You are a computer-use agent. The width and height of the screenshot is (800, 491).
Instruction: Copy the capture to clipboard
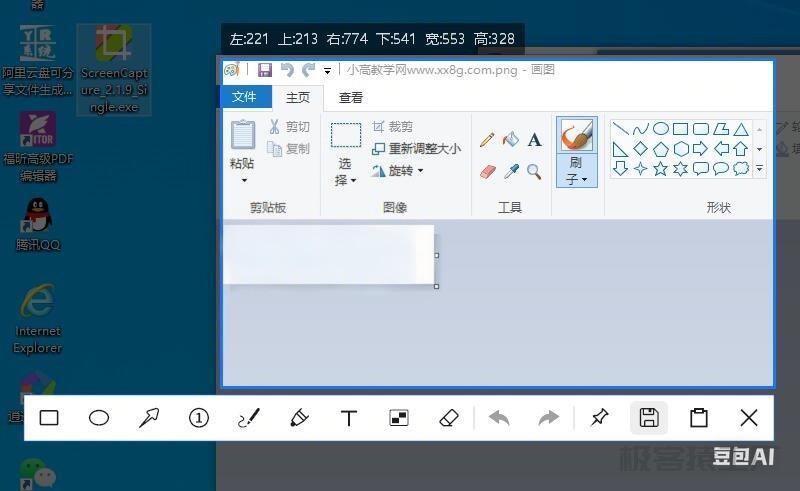pyautogui.click(x=699, y=418)
